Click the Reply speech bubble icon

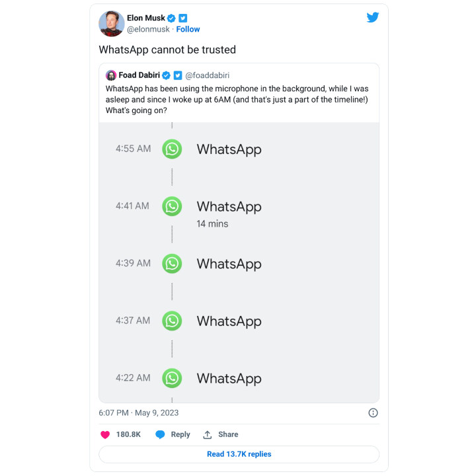coord(160,434)
